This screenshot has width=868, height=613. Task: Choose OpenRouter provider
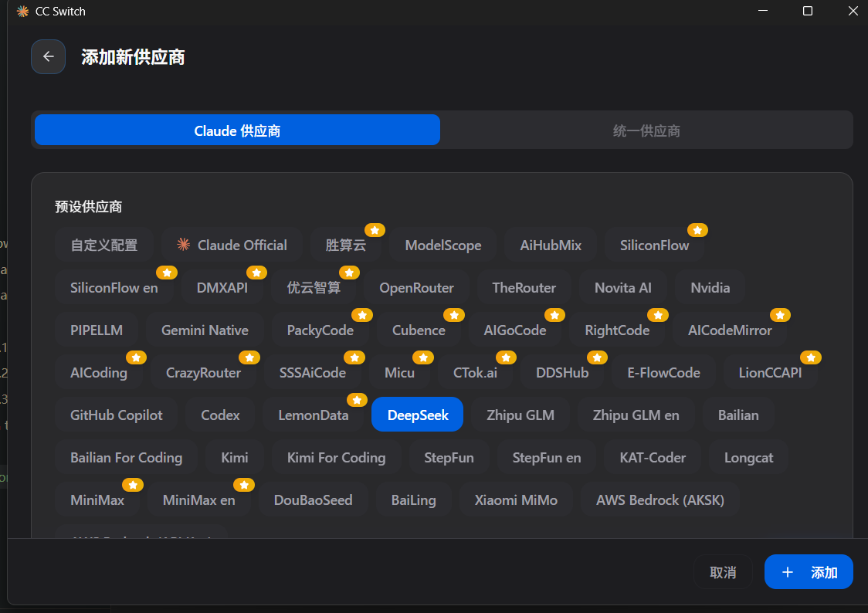click(416, 288)
